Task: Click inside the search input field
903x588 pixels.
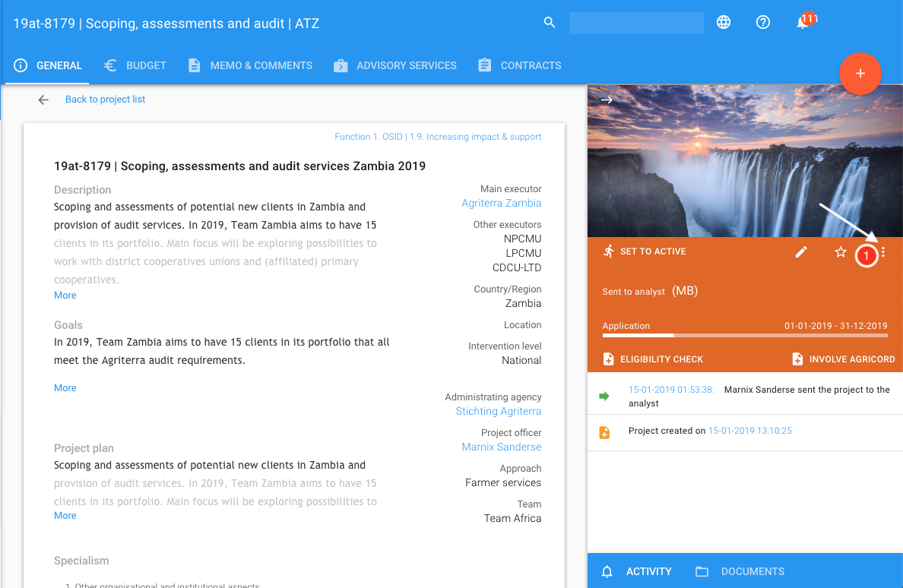Action: [636, 23]
